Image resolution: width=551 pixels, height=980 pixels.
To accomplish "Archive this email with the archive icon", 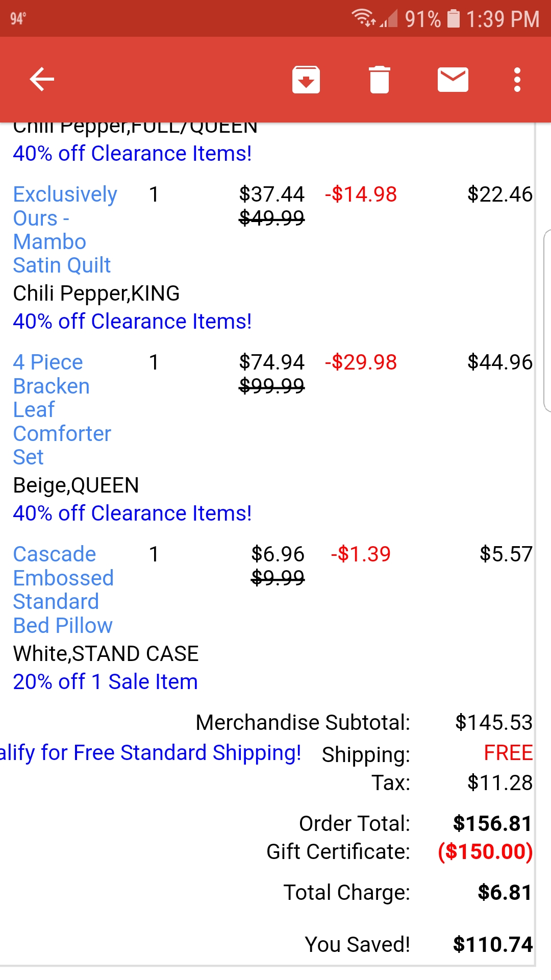I will [x=306, y=80].
